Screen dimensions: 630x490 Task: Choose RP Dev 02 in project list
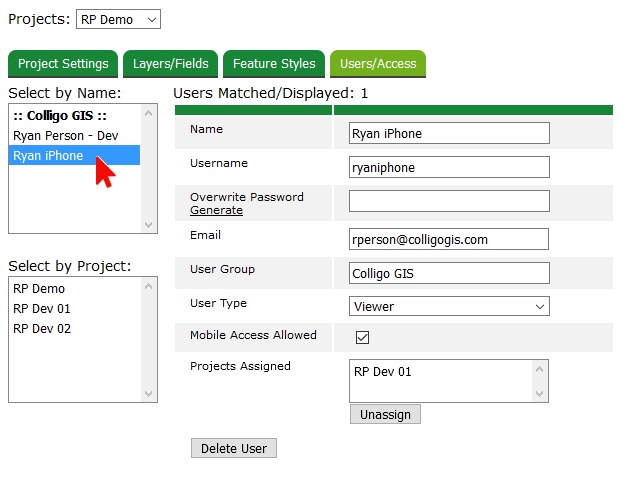(x=42, y=328)
